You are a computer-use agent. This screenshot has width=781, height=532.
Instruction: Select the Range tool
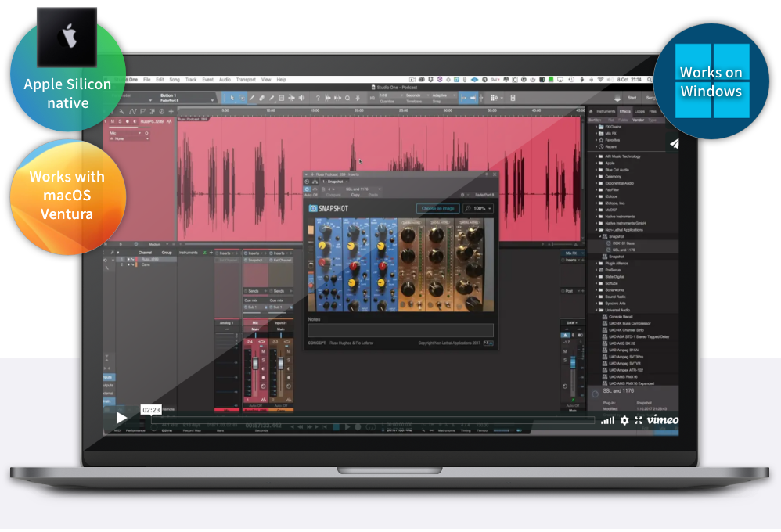tap(242, 98)
